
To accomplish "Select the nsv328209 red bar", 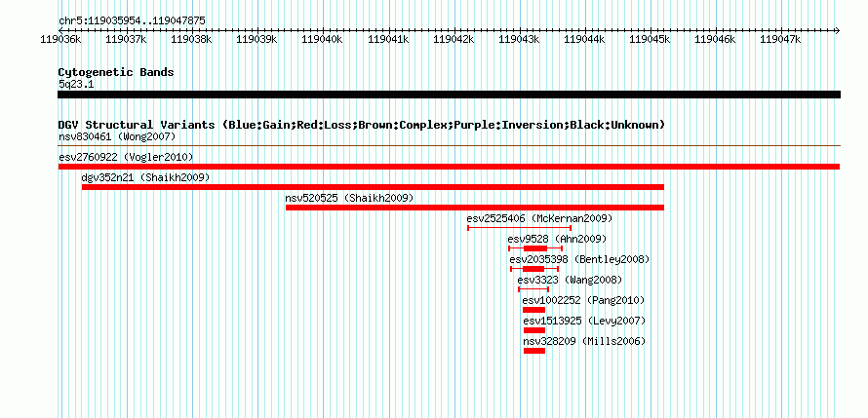I will [534, 351].
